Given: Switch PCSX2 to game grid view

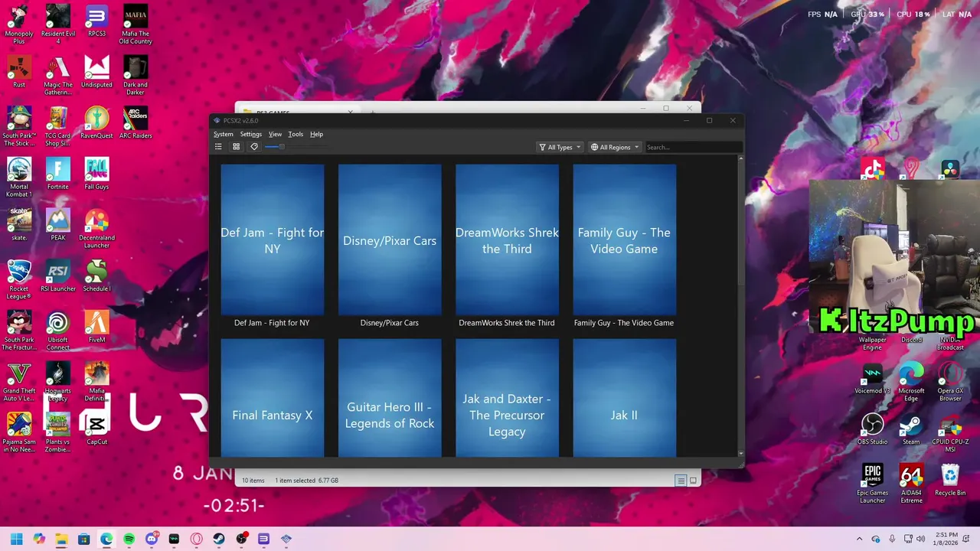Looking at the screenshot, I should click(237, 147).
